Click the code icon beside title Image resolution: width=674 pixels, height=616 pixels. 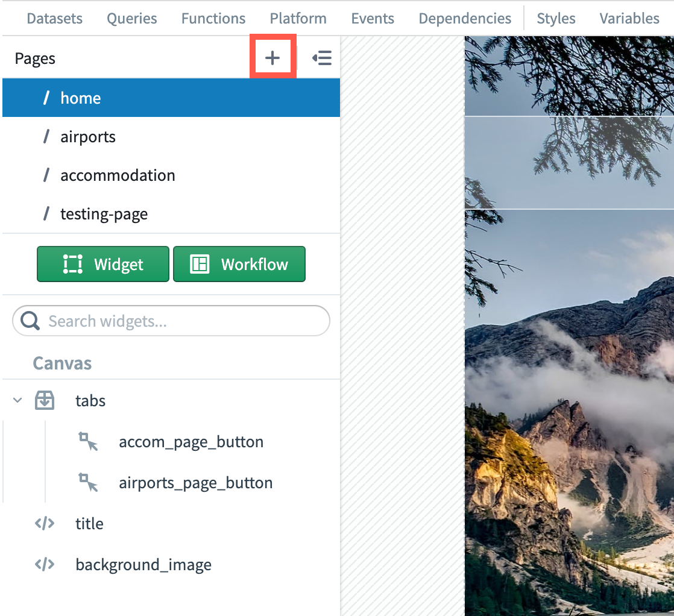45,523
